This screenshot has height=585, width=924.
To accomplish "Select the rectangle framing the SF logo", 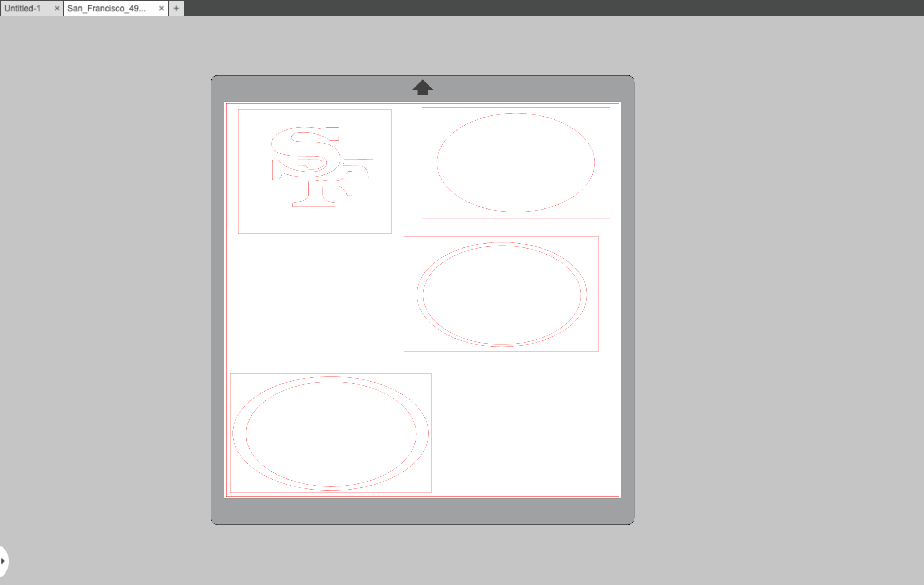I will pyautogui.click(x=315, y=110).
